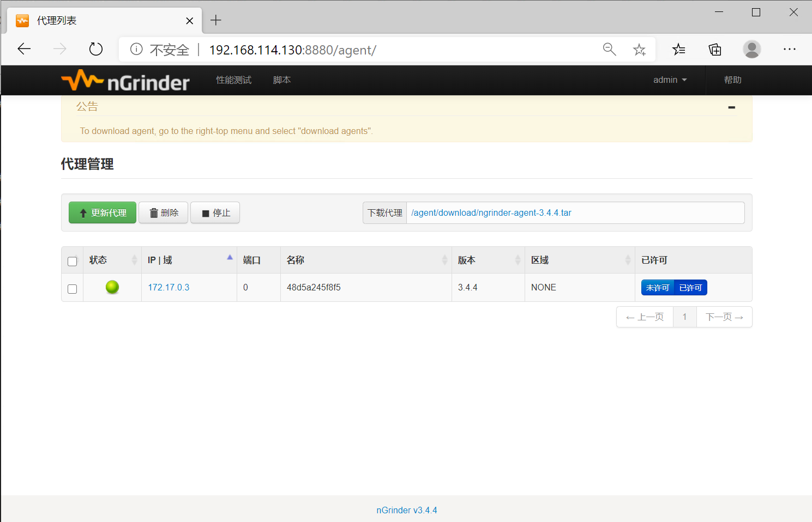Image resolution: width=812 pixels, height=522 pixels.
Task: Click the zoom magnifier icon in address bar
Action: (609, 50)
